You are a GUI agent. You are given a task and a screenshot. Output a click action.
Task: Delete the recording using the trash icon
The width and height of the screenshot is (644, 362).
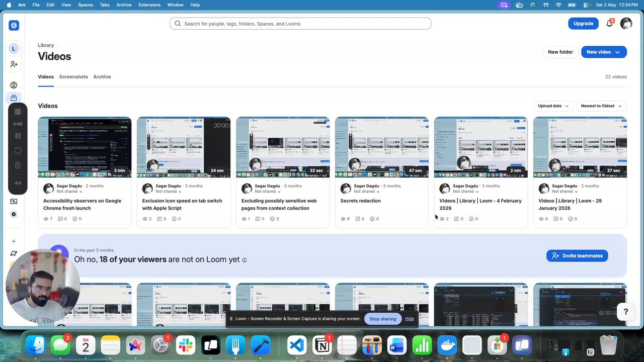click(18, 165)
